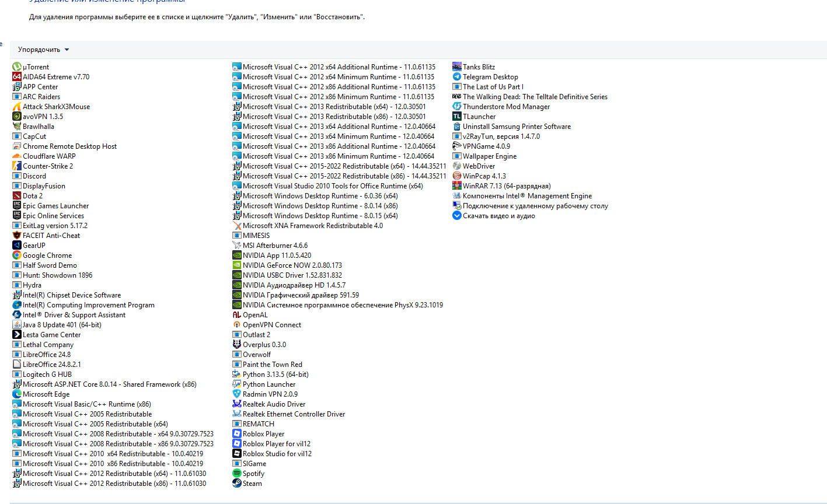The width and height of the screenshot is (827, 504).
Task: Click the MSI Afterburner 4.6.6 icon
Action: (x=237, y=246)
